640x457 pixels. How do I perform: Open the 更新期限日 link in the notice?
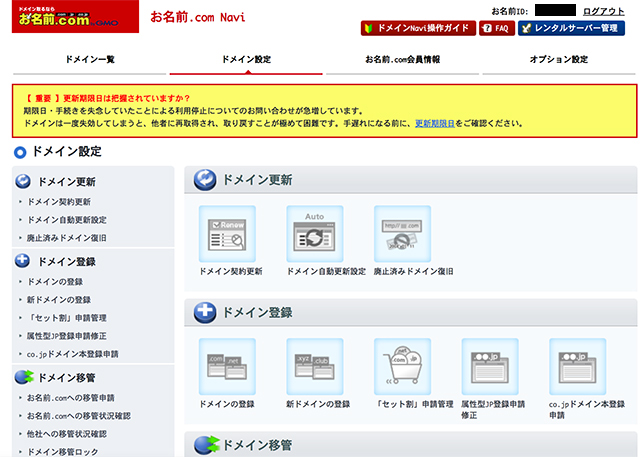coord(435,123)
